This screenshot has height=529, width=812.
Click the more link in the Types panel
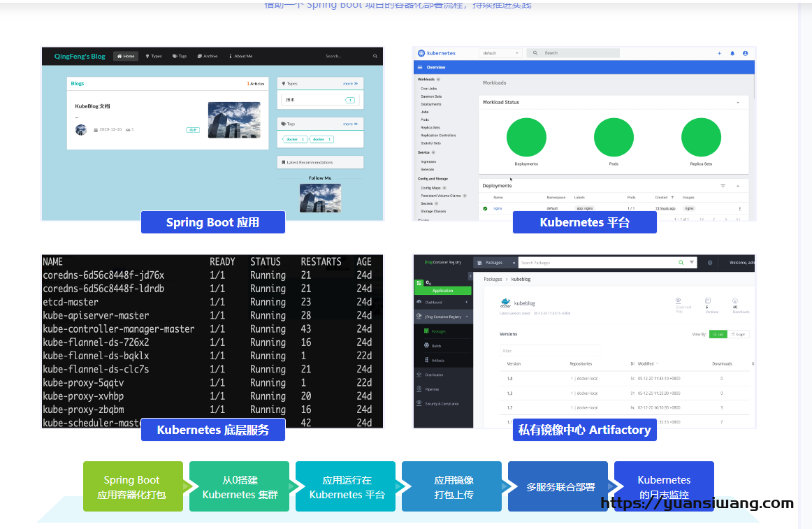click(x=351, y=83)
